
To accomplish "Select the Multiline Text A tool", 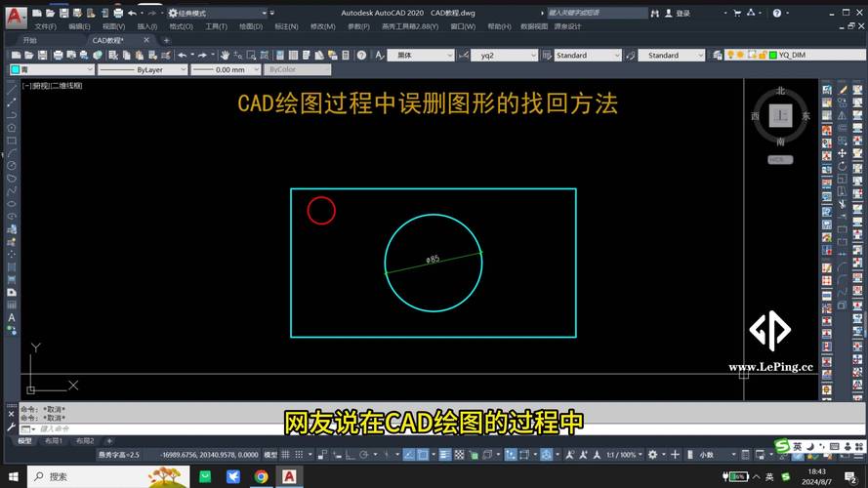I will [11, 317].
